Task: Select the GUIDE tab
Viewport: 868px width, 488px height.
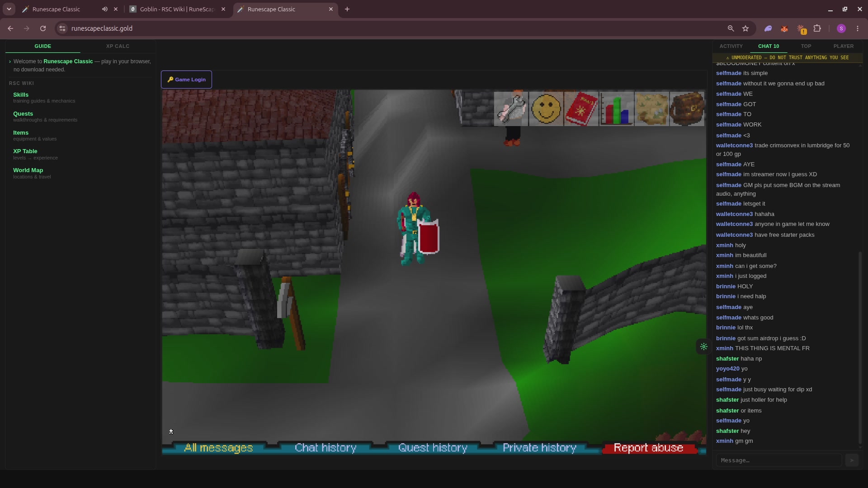Action: [43, 46]
